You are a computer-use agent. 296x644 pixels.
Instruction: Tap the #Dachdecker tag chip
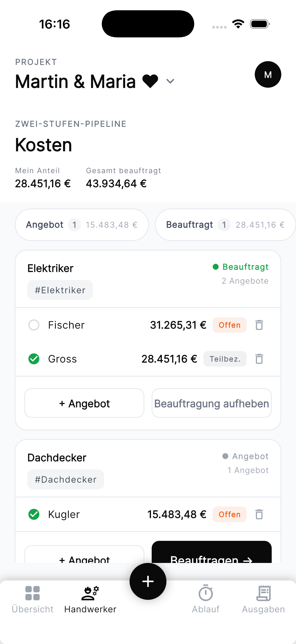click(66, 479)
